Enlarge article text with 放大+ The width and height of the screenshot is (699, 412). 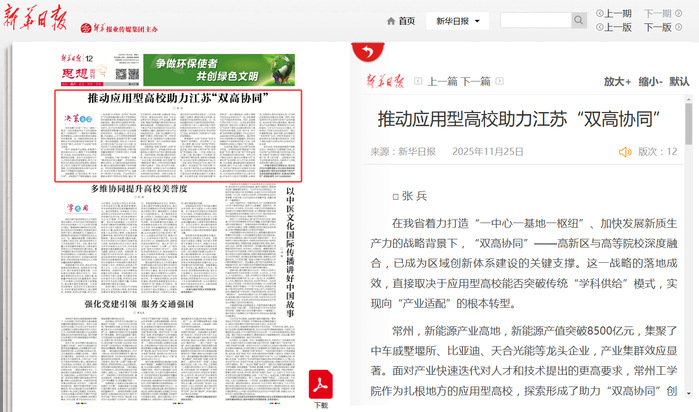[x=617, y=82]
